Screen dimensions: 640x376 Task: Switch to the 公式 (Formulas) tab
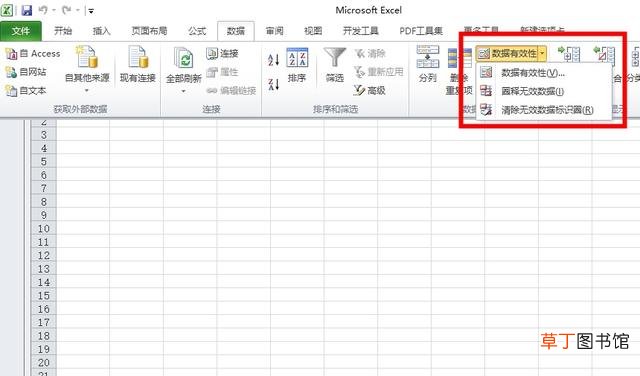pos(197,31)
